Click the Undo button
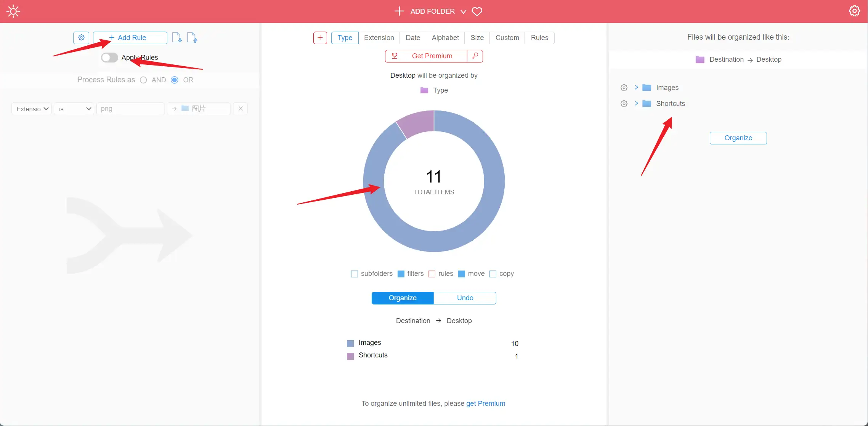 [x=465, y=298]
